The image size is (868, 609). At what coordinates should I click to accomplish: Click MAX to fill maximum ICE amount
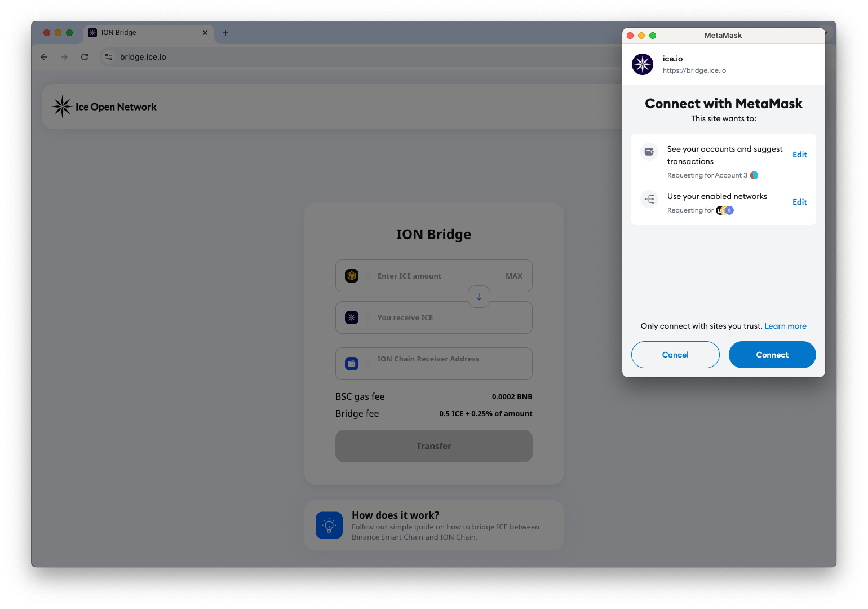coord(513,276)
